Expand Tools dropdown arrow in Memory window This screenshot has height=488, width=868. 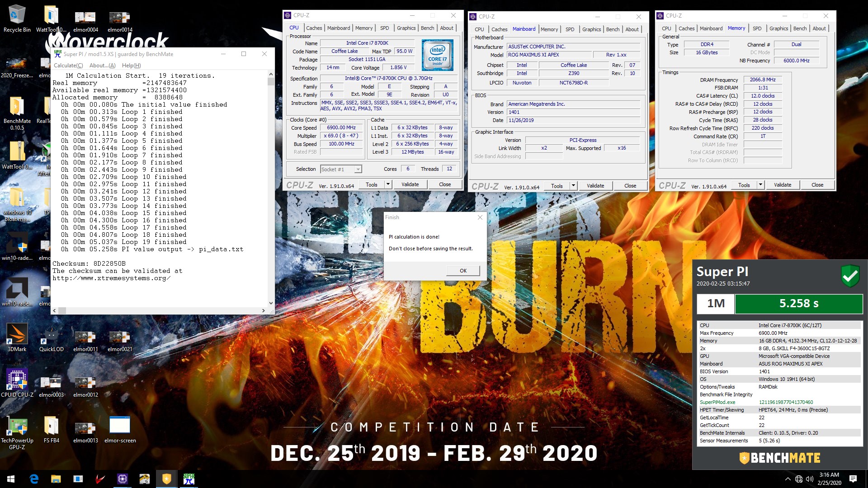[x=760, y=185]
